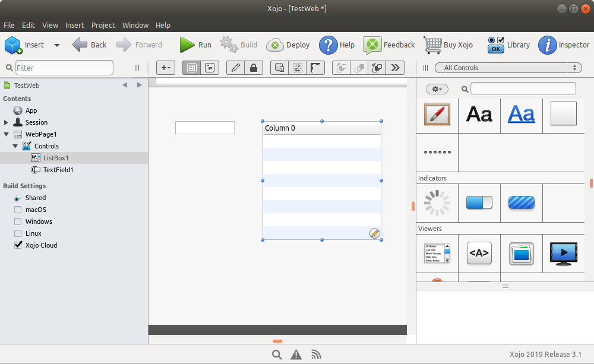Open the Edit menu
Viewport: 594px width, 364px height.
tap(29, 26)
